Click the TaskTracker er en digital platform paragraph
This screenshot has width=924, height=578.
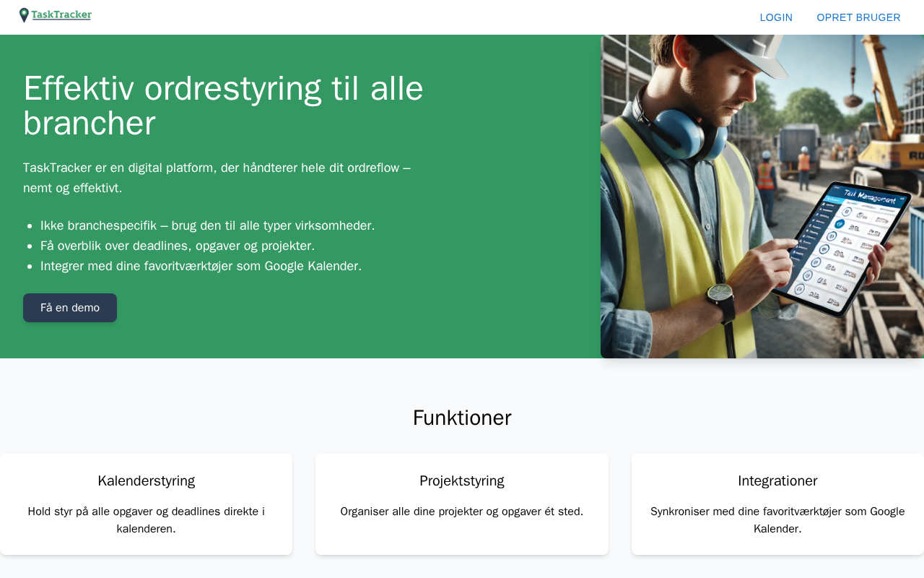(x=217, y=178)
